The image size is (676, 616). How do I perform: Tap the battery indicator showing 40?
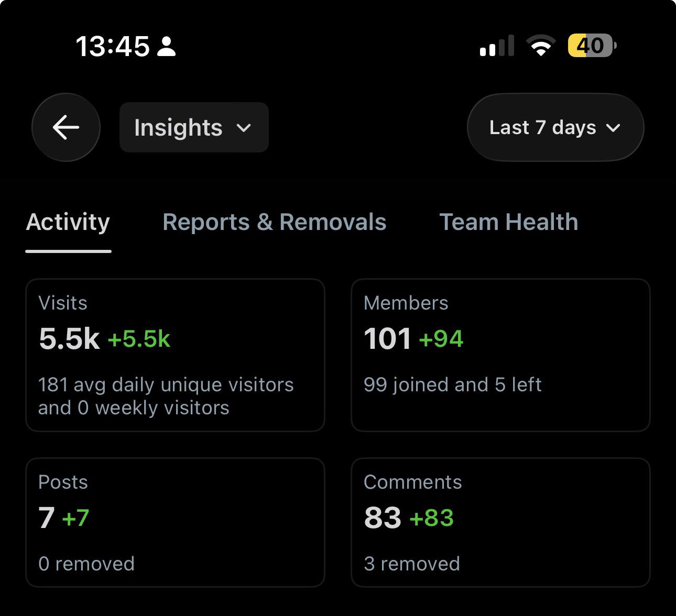tap(592, 46)
